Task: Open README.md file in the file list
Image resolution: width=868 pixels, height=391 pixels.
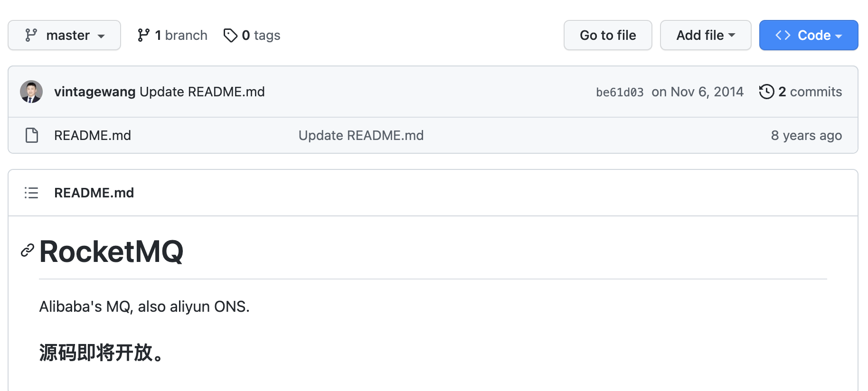Action: click(93, 135)
